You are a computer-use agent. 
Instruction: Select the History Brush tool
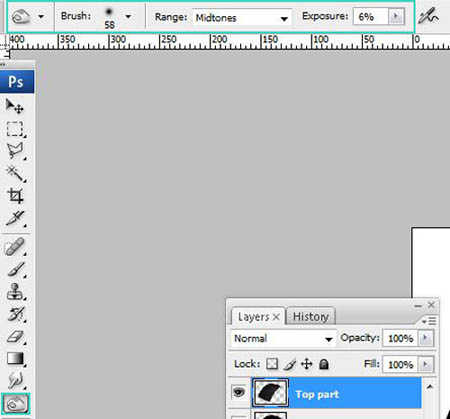[15, 314]
